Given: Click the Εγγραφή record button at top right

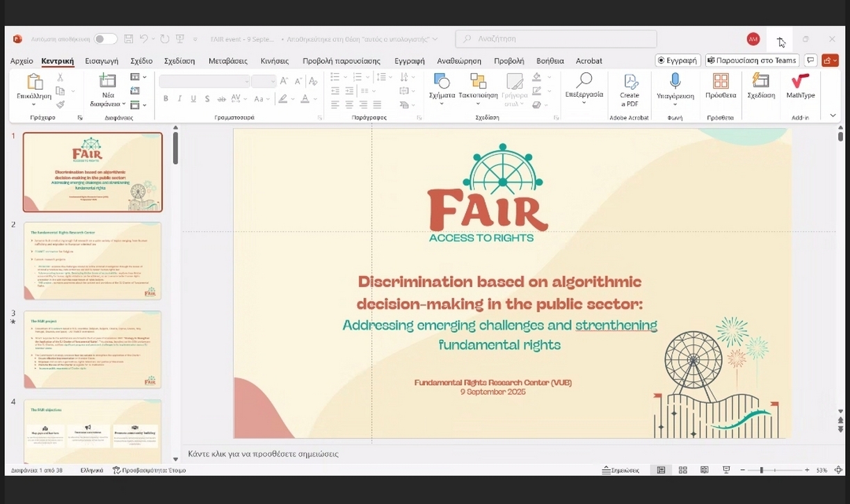Looking at the screenshot, I should click(x=677, y=60).
